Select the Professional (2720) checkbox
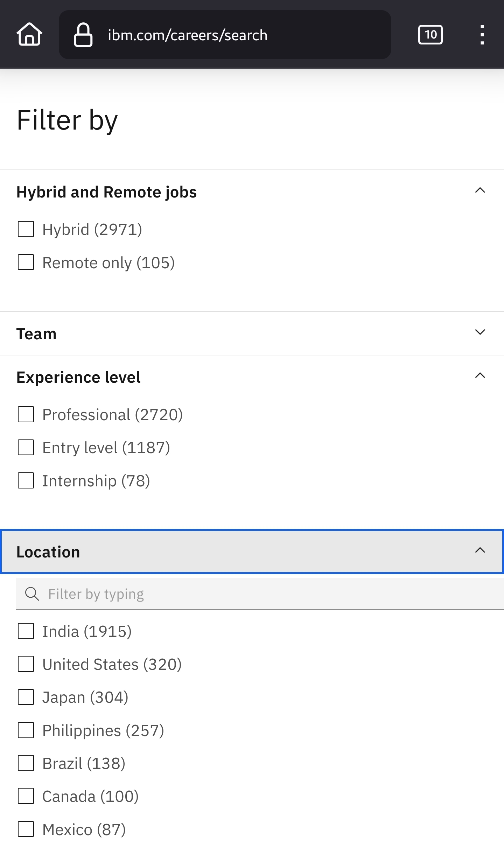The width and height of the screenshot is (504, 867). 26,414
